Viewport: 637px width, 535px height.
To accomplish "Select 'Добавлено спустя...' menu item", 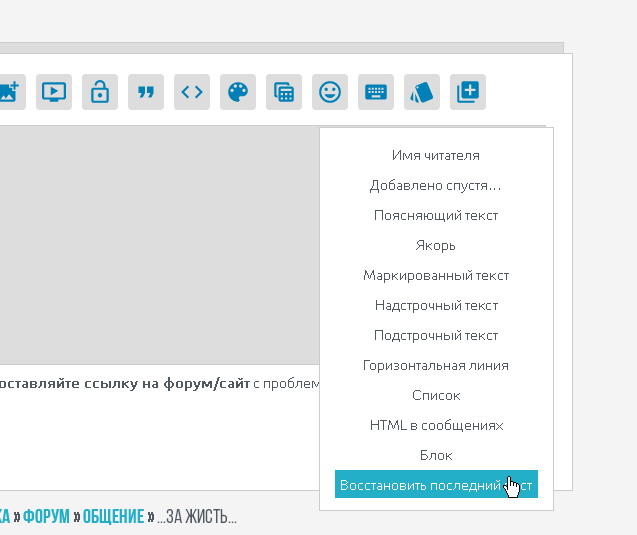I will coord(436,185).
